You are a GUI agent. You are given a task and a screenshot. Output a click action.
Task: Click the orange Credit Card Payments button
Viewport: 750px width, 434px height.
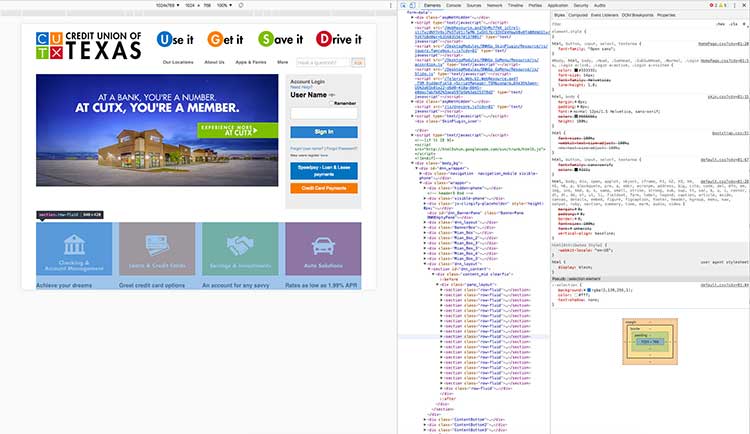324,188
